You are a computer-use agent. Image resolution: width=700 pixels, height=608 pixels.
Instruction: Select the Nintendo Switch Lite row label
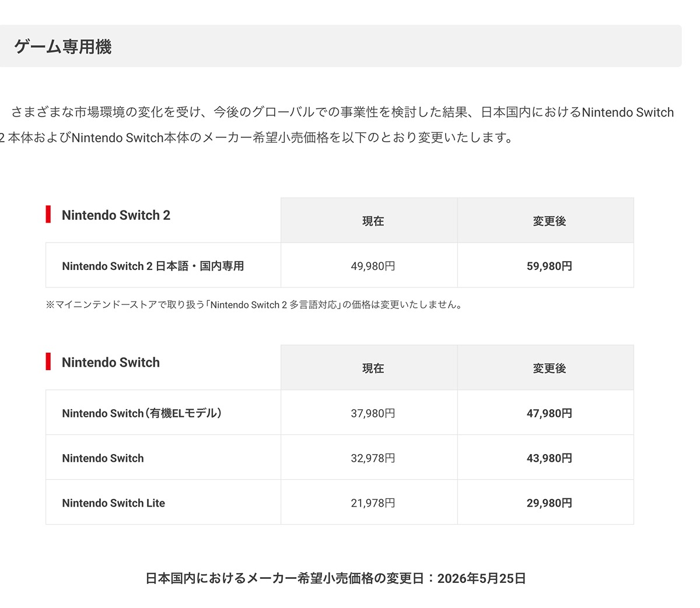click(114, 503)
